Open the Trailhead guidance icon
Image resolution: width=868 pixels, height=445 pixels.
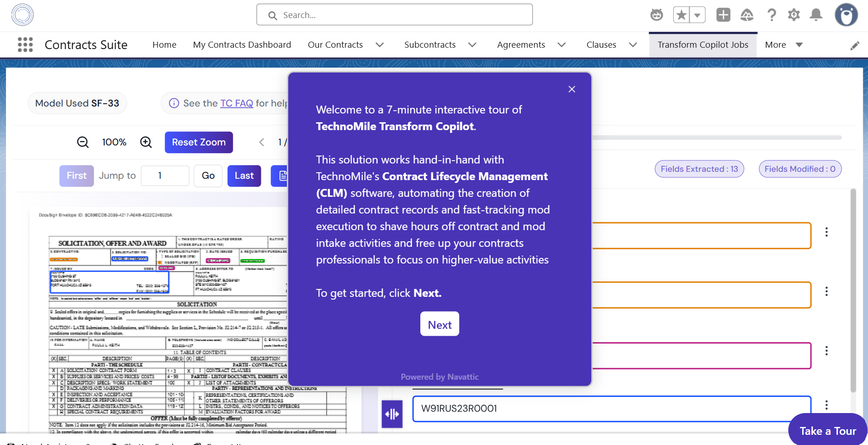pyautogui.click(x=747, y=15)
